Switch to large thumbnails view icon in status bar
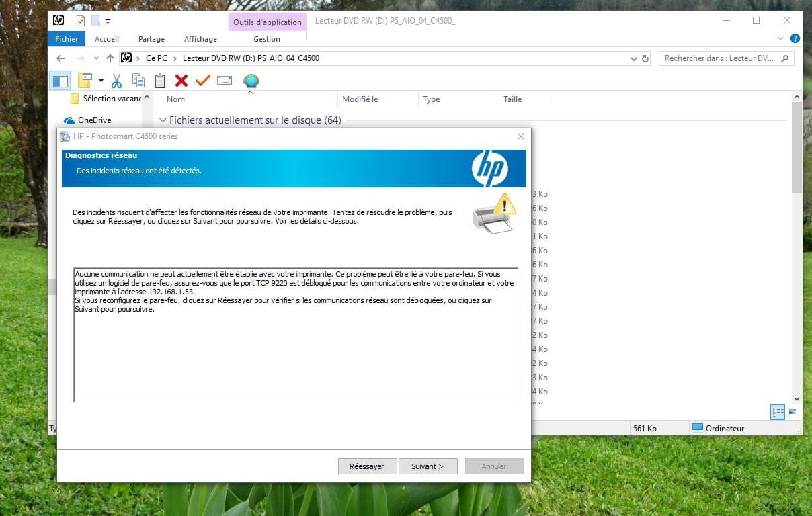812x516 pixels. [x=793, y=412]
